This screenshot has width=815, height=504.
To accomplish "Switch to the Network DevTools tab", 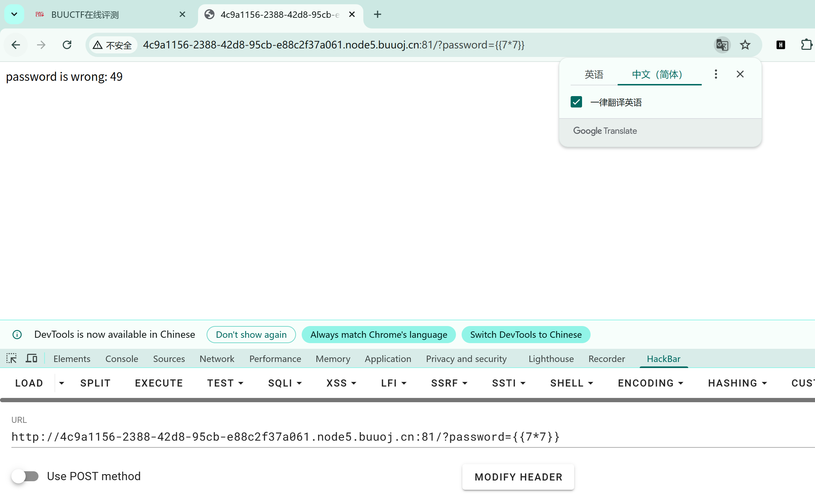I will coord(217,359).
